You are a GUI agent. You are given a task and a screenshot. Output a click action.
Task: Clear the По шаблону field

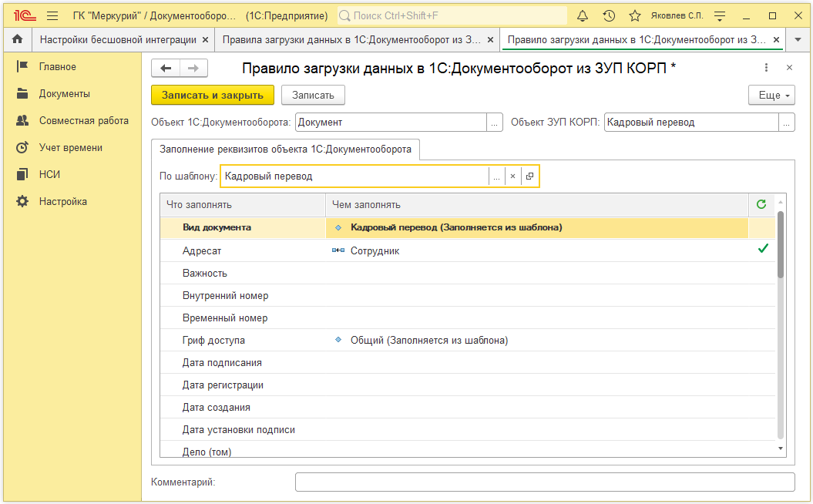click(512, 176)
